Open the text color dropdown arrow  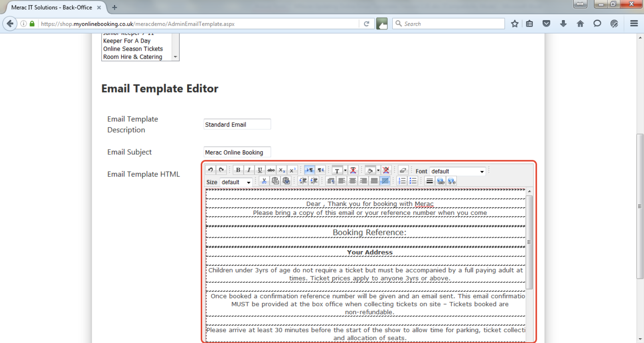(x=345, y=170)
